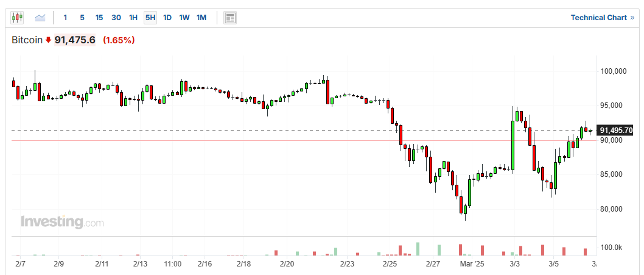Choose the 5H interval button
Image resolution: width=644 pixels, height=275 pixels.
pyautogui.click(x=150, y=18)
